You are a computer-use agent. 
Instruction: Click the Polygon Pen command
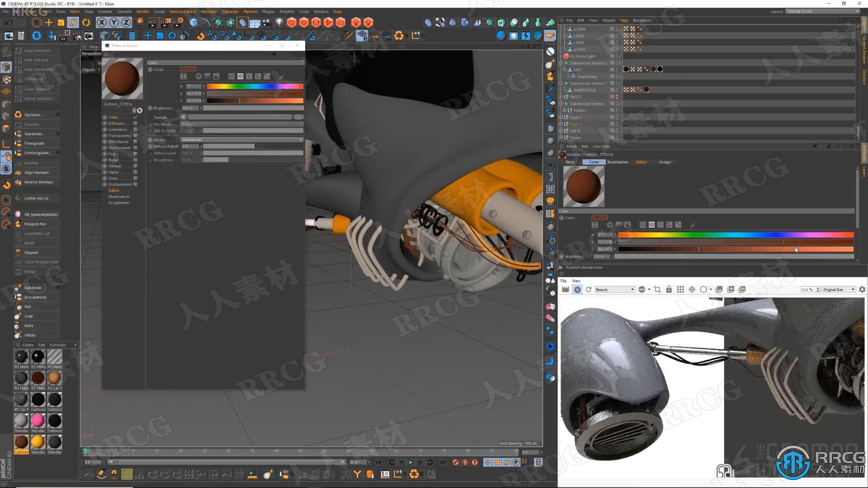coord(37,224)
